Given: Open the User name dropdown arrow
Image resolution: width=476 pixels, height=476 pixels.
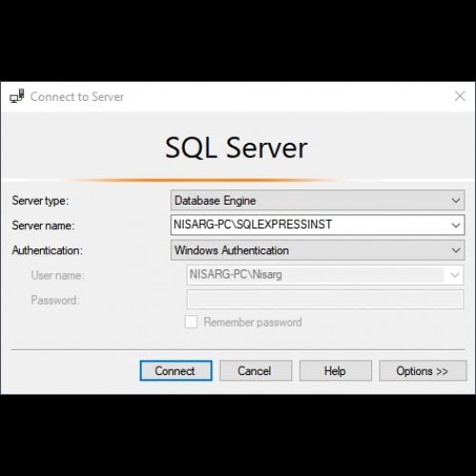Looking at the screenshot, I should 455,275.
